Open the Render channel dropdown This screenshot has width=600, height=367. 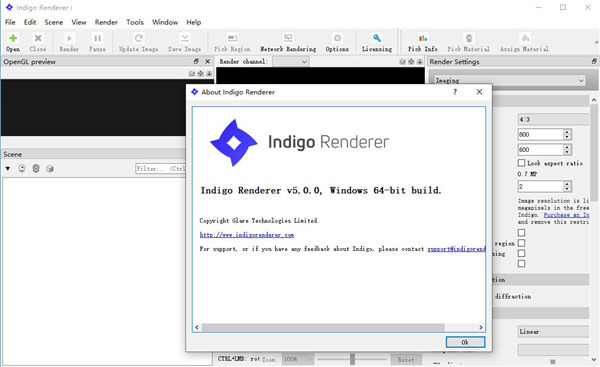pyautogui.click(x=290, y=62)
